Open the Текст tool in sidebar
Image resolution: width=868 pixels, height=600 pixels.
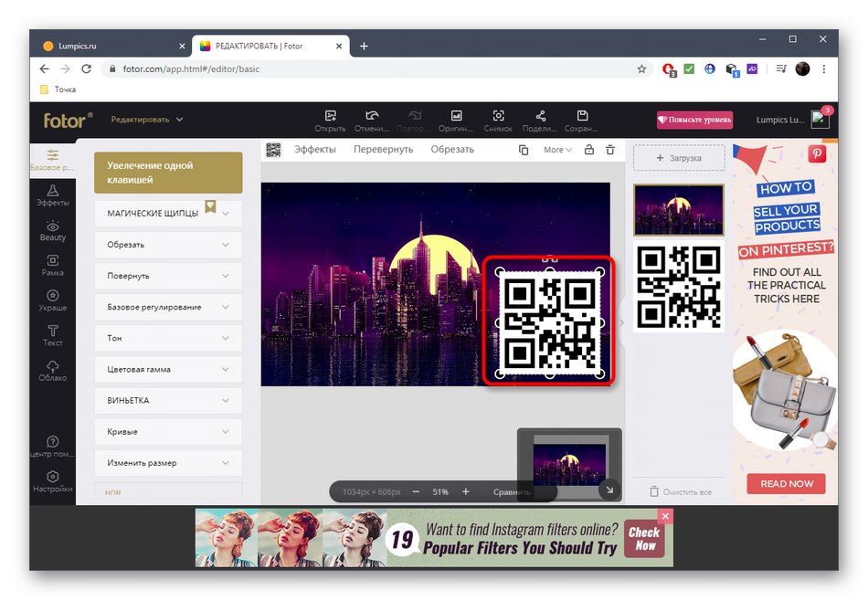coord(53,335)
